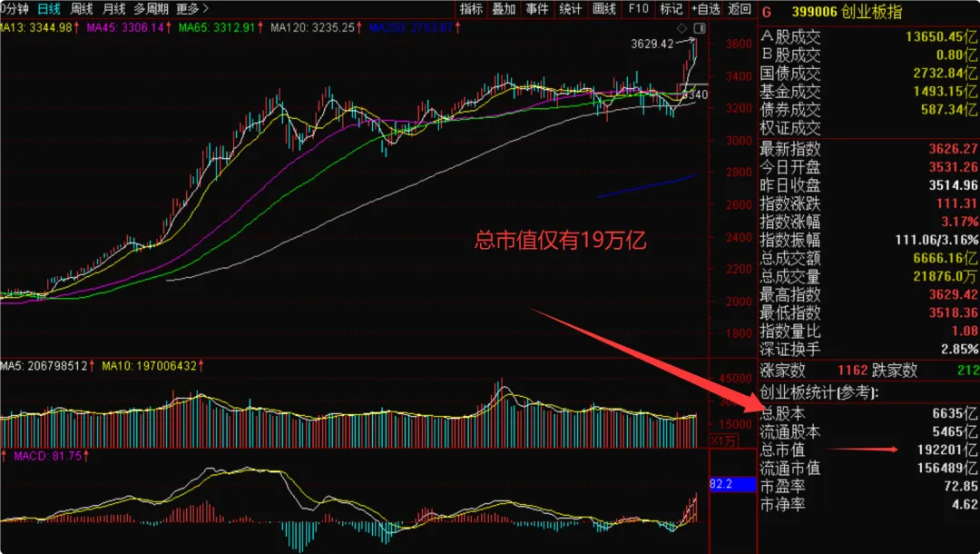
Task: Activate the 画线 drawing tool
Action: pos(603,9)
